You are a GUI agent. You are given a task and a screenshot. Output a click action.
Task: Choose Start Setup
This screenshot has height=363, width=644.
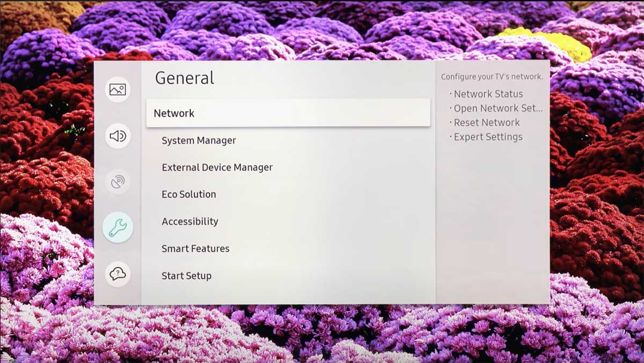pyautogui.click(x=187, y=276)
